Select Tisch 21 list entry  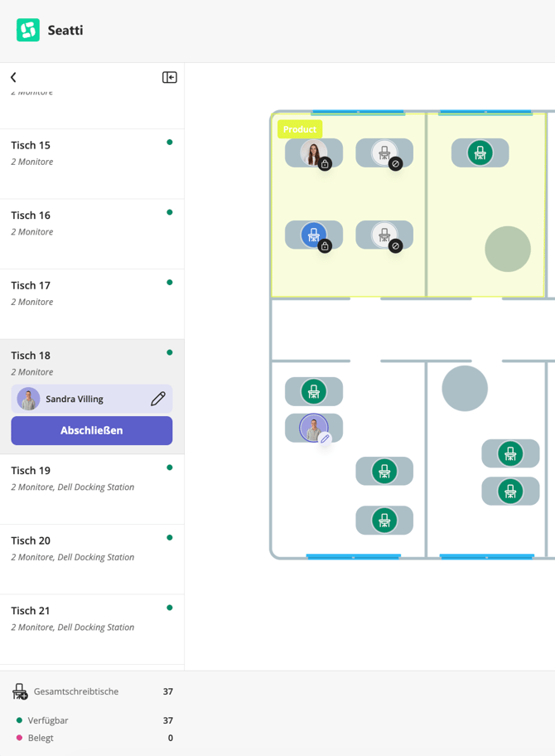(x=92, y=629)
